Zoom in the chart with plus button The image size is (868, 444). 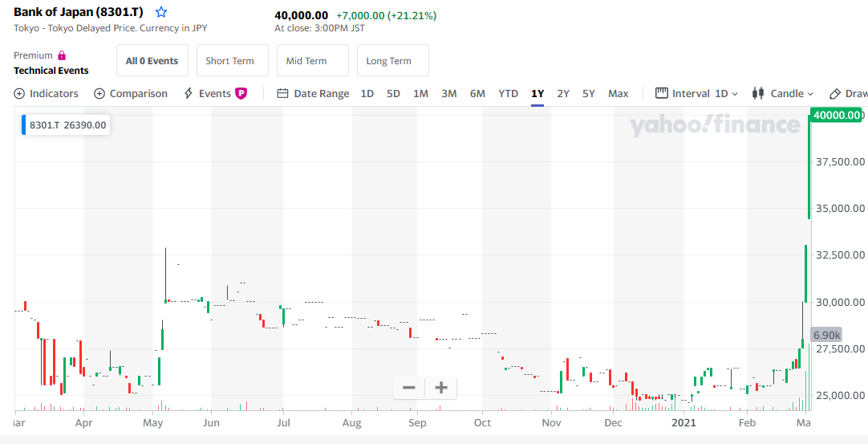pos(440,388)
